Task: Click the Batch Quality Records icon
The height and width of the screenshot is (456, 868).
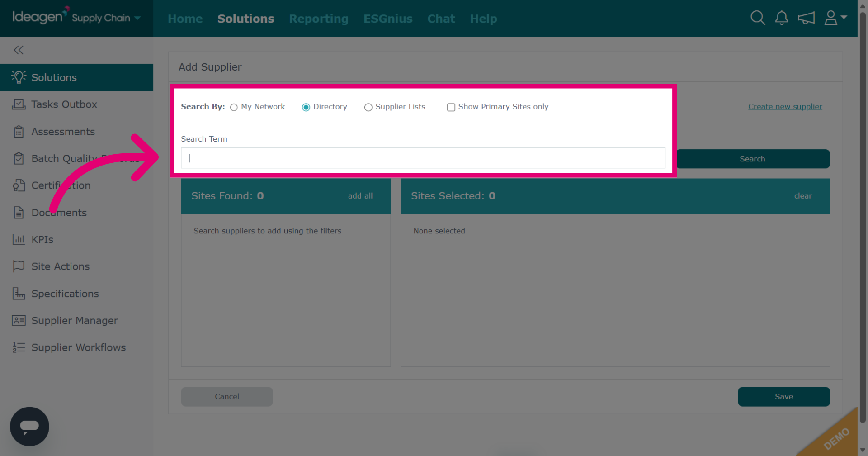Action: 19,158
